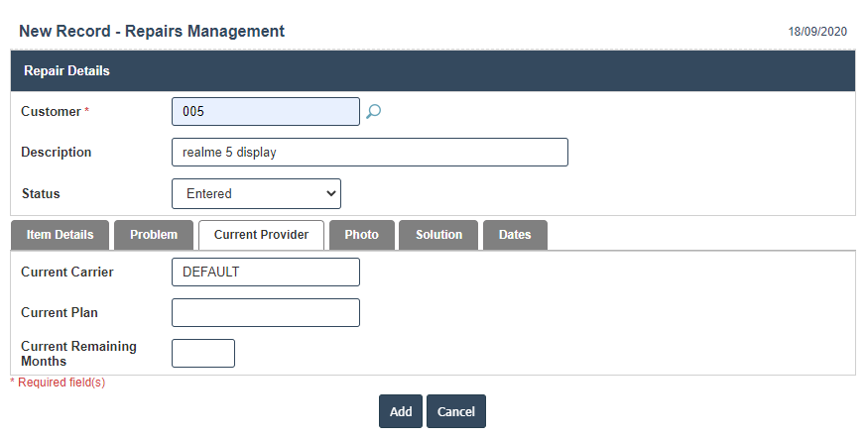Go to the Photo tab
Viewport: 868px width, 439px height.
point(361,235)
